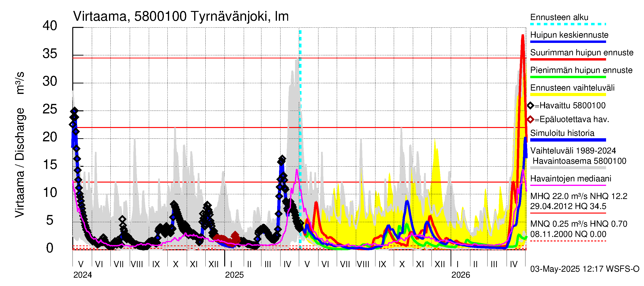Click the 'Ennusteen alku' legend label
This screenshot has height=286, width=644.
[x=559, y=17]
